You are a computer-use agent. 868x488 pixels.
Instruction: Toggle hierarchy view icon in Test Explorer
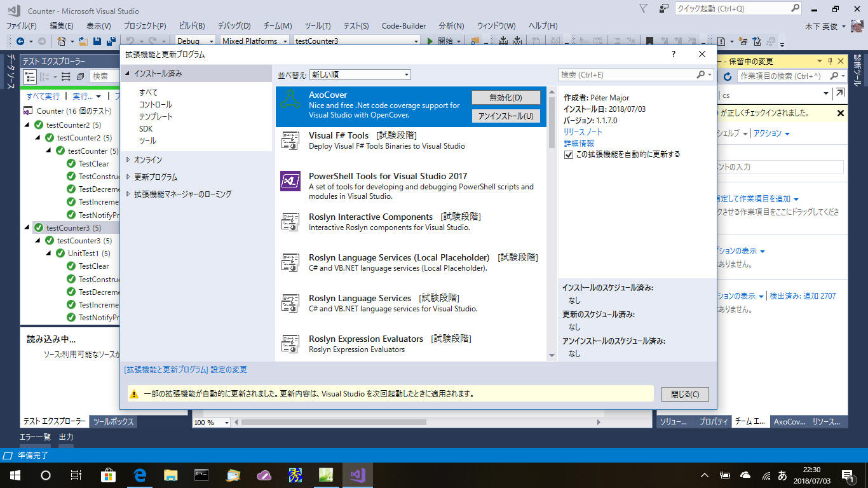(x=30, y=76)
